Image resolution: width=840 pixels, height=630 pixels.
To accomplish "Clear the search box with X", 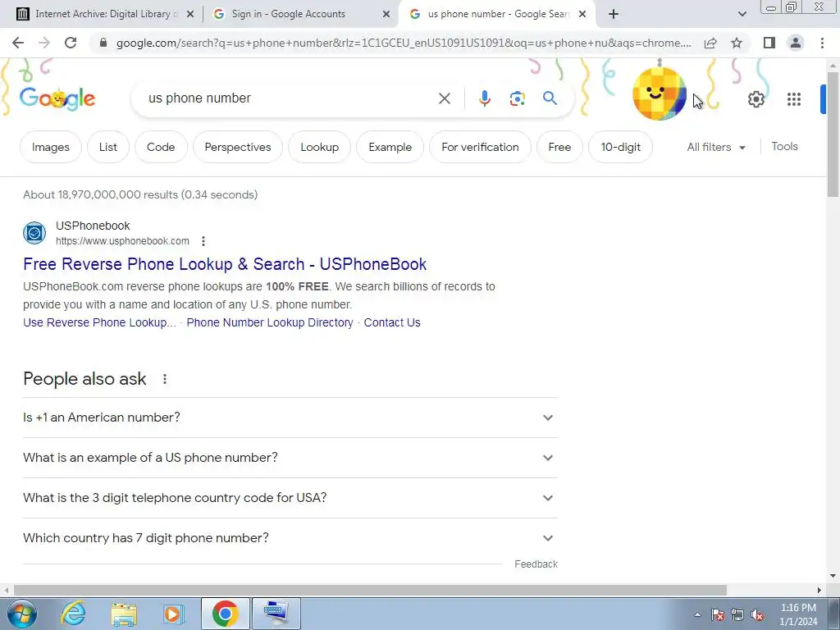I will coord(444,98).
